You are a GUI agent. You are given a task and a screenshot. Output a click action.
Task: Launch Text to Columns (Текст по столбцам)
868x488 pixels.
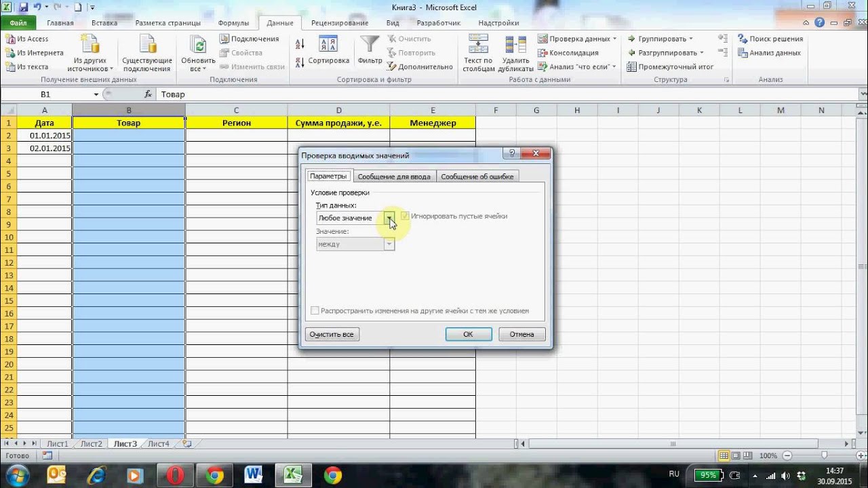click(x=478, y=54)
